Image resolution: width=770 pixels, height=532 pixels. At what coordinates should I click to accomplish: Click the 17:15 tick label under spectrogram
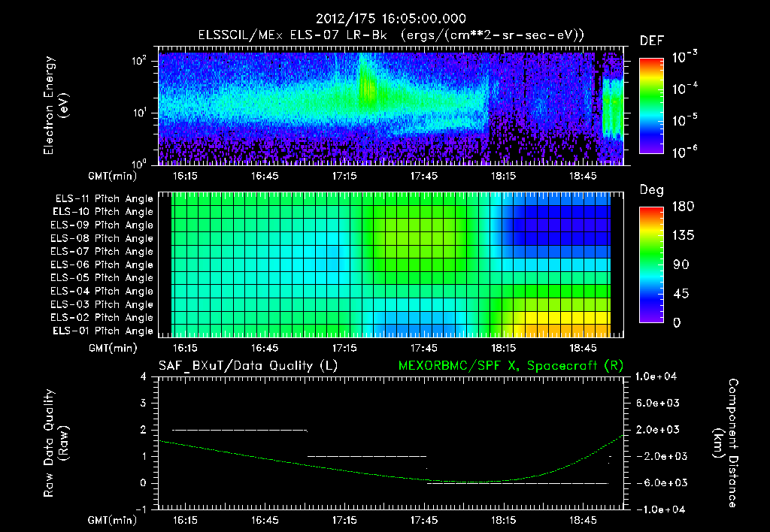tap(344, 176)
